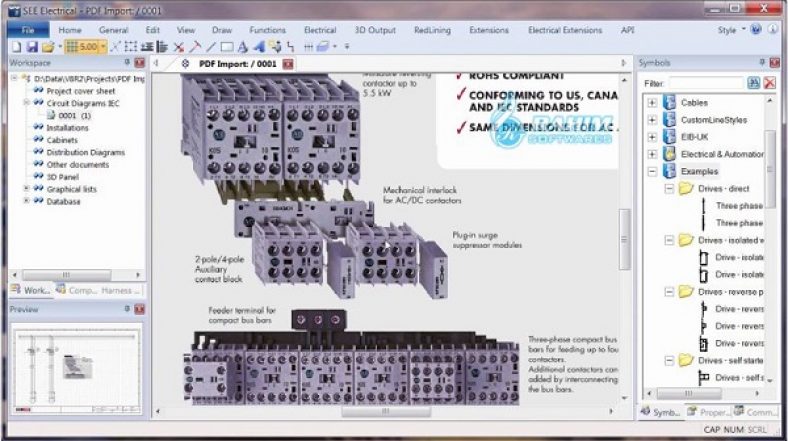Expand the Graphical lists node
788x441 pixels.
click(x=26, y=188)
